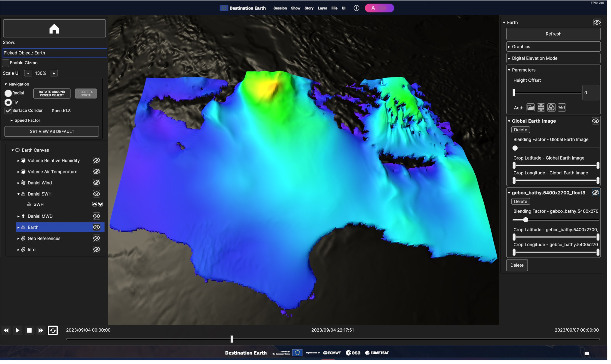Click the info circle icon in top bar

pos(356,8)
